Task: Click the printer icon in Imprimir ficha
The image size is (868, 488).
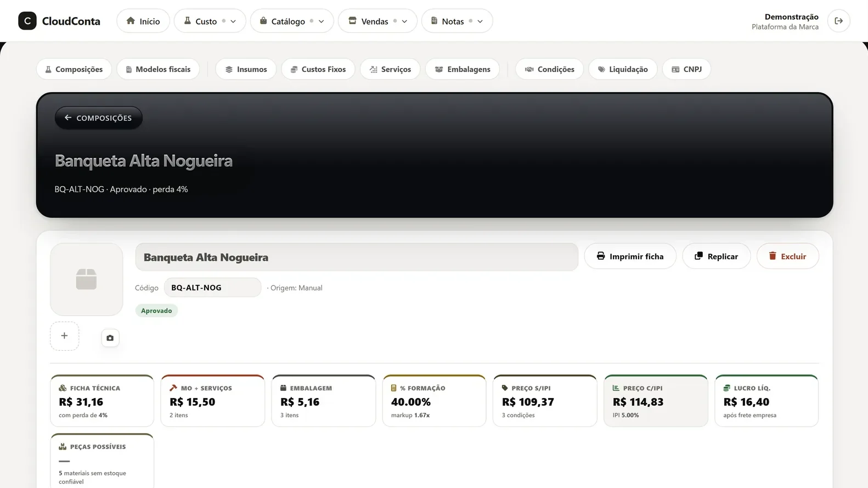Action: pos(601,256)
